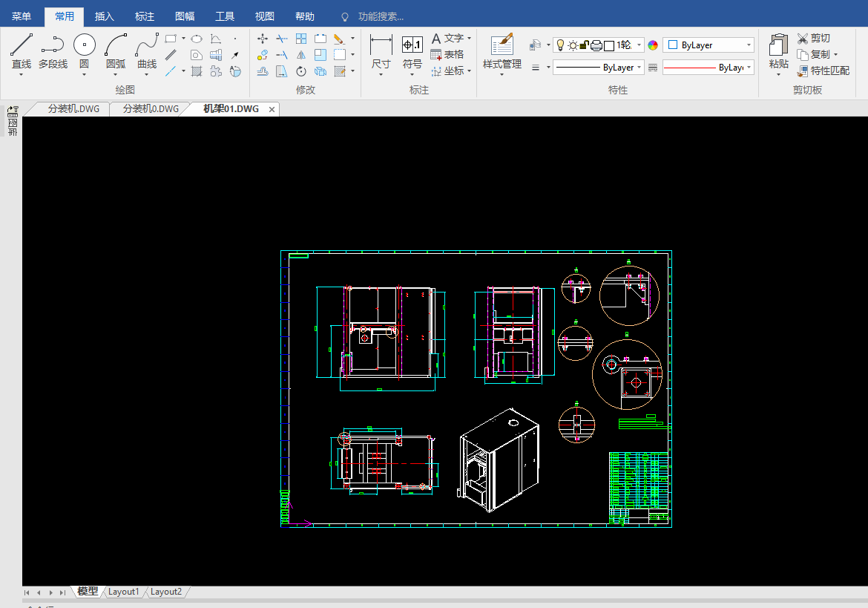This screenshot has height=608, width=868.
Task: Switch to 分装机0.DWG document tab
Action: (x=151, y=109)
